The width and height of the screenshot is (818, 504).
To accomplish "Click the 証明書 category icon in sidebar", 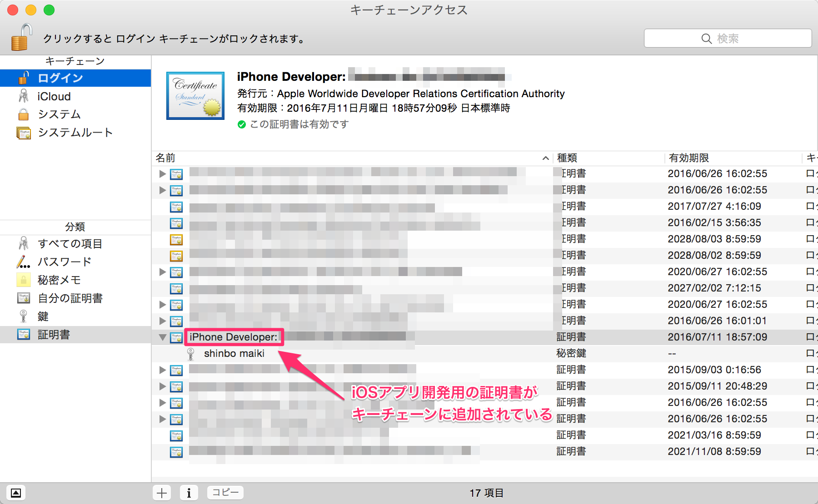I will pos(24,335).
